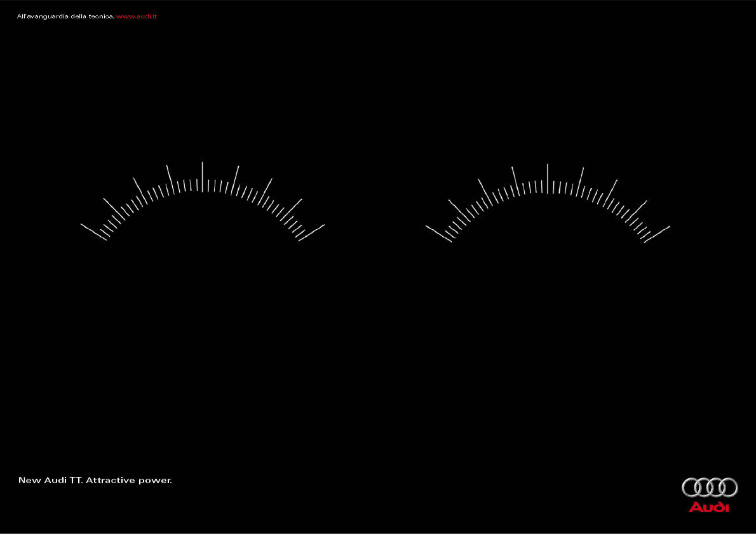Click the word "All'avanguardia" at top left

point(37,16)
